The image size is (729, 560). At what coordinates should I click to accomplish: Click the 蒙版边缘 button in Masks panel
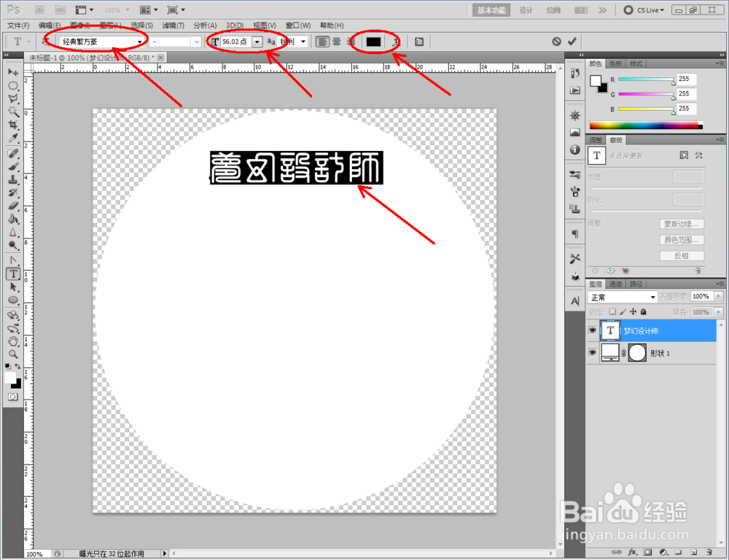(682, 223)
